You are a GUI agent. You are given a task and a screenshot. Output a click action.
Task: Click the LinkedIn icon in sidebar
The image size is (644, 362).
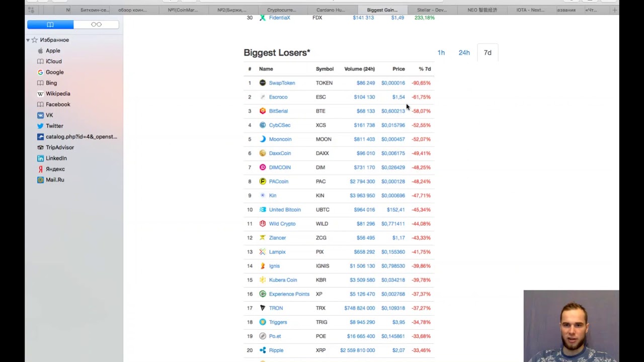pos(40,158)
